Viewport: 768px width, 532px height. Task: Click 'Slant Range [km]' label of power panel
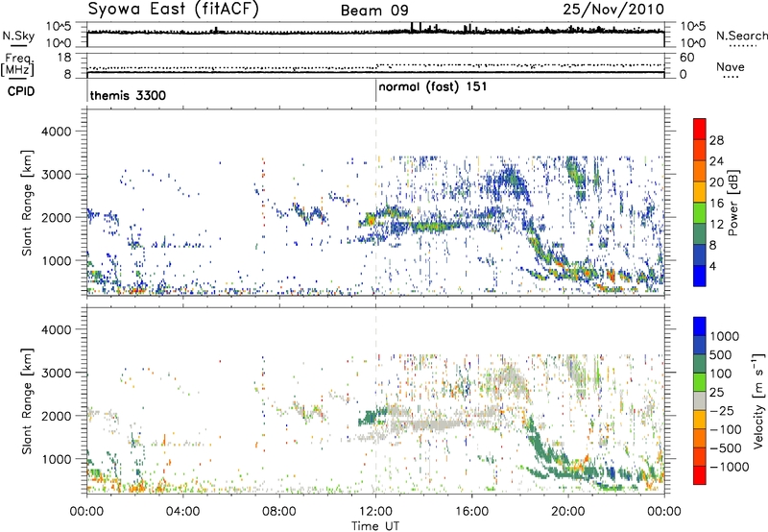pyautogui.click(x=28, y=203)
